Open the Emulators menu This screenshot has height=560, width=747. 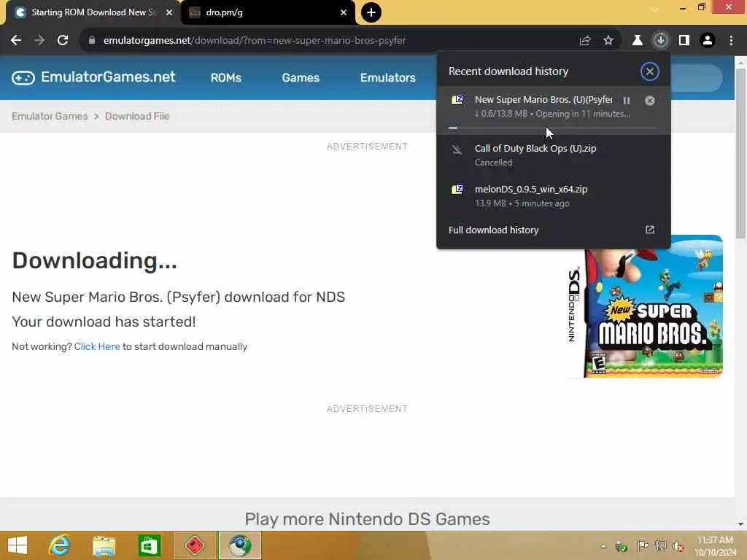tap(388, 77)
